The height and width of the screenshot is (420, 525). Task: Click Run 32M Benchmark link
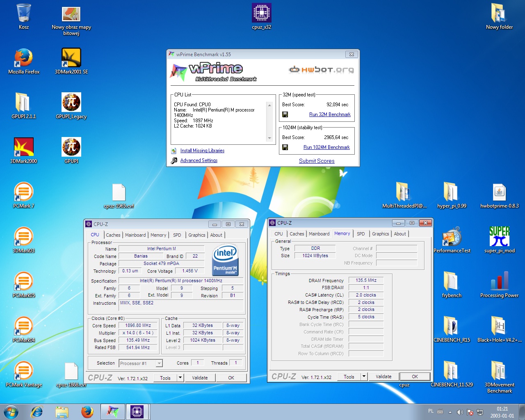(x=330, y=114)
